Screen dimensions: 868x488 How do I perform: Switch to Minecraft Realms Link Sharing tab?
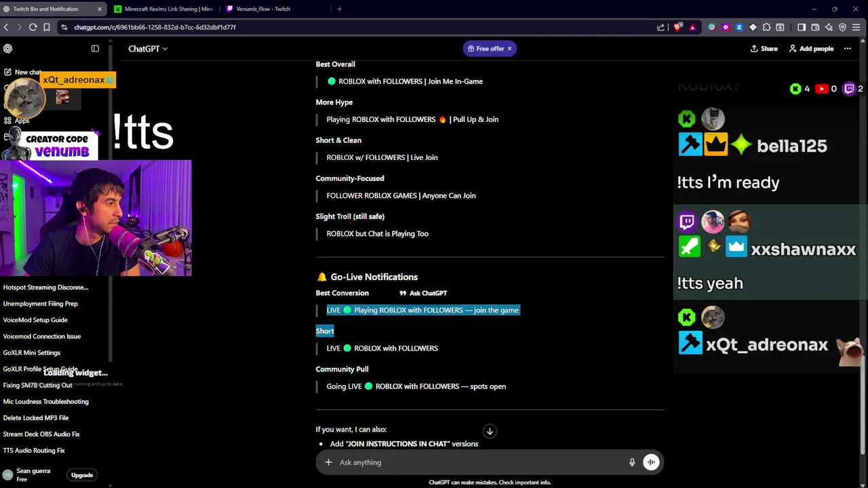point(163,9)
